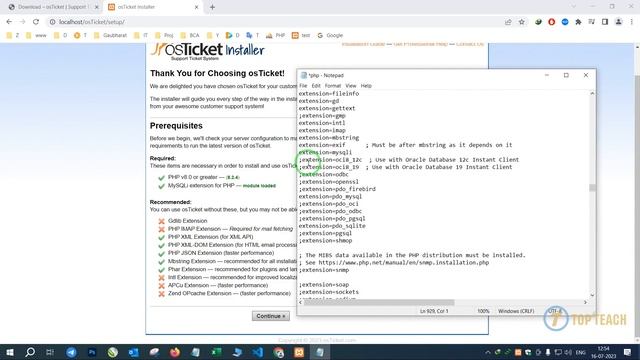The width and height of the screenshot is (640, 360).
Task: Open the BCA bookmark folder
Action: point(190,36)
